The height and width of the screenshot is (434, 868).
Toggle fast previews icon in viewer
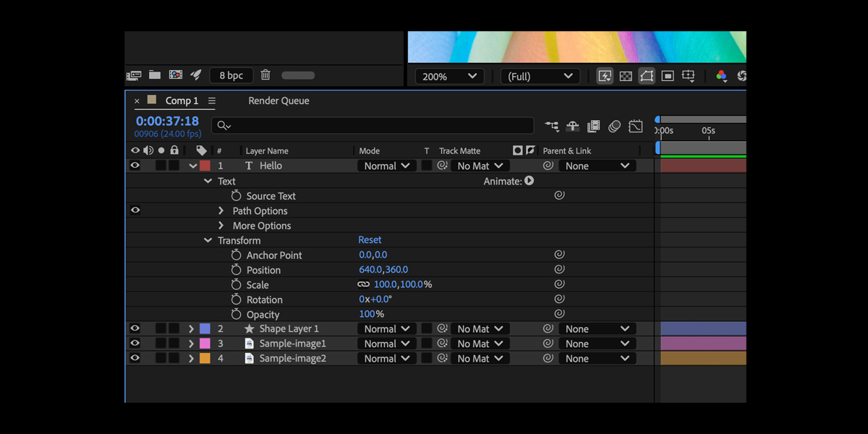pos(605,76)
